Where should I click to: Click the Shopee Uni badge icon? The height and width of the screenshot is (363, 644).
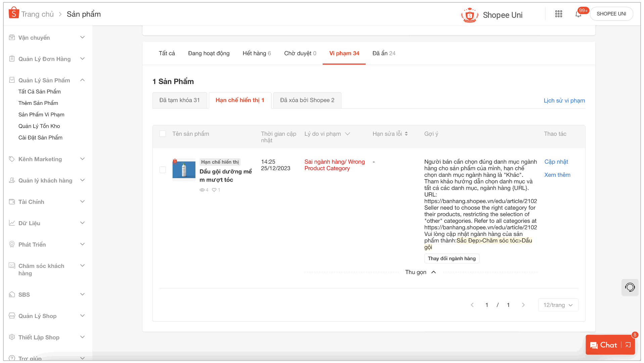pos(469,15)
